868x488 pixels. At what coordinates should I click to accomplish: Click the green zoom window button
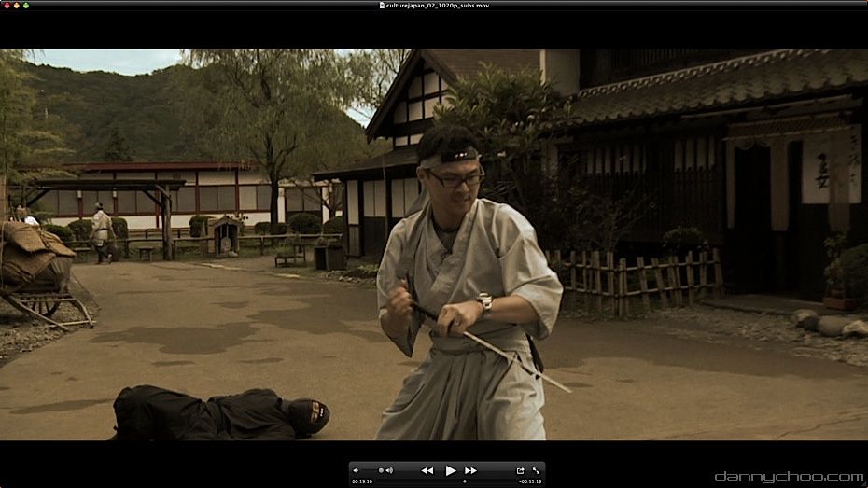pyautogui.click(x=26, y=5)
